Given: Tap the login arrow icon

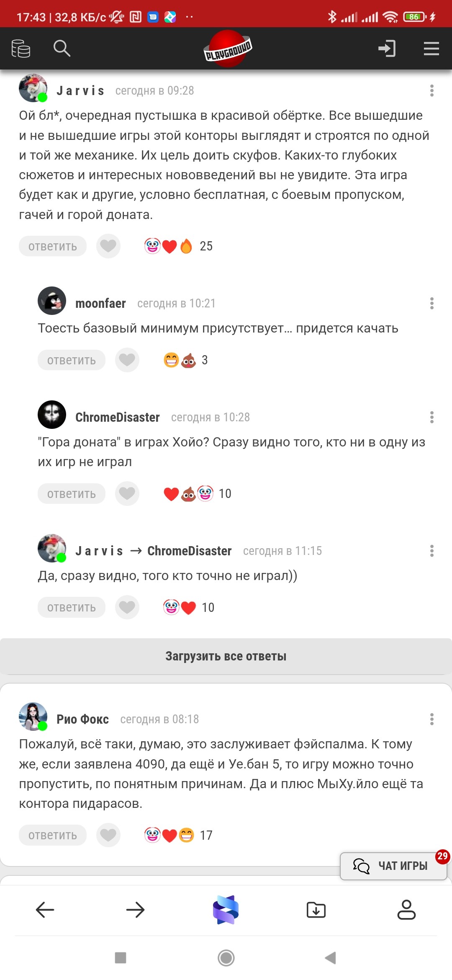Looking at the screenshot, I should [387, 49].
